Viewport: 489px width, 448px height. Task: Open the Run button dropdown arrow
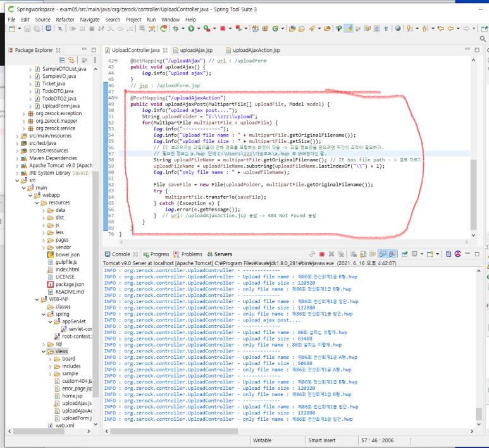point(199,28)
